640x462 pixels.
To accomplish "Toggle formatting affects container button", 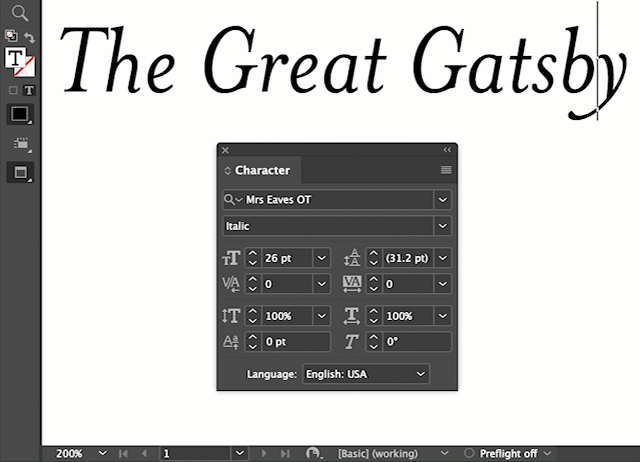I will tap(12, 90).
